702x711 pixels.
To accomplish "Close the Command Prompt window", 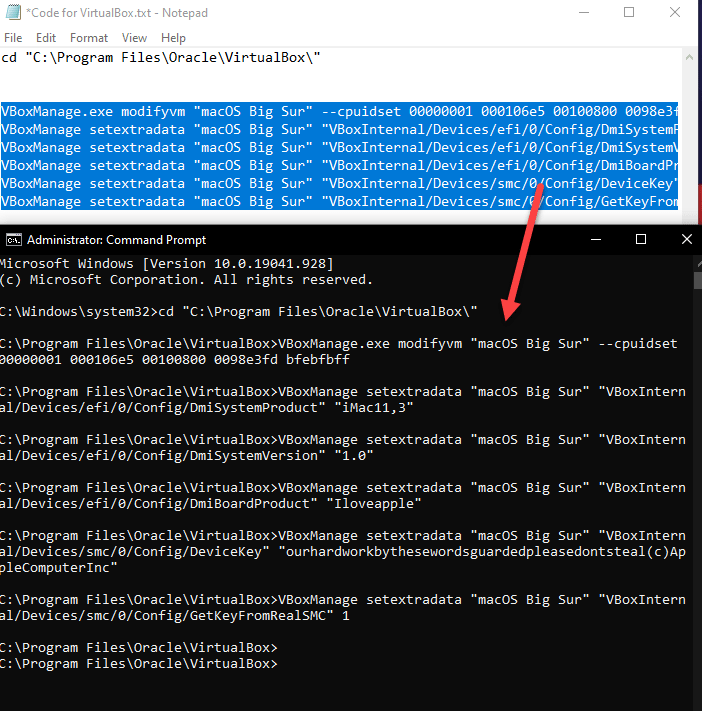I will pyautogui.click(x=687, y=239).
